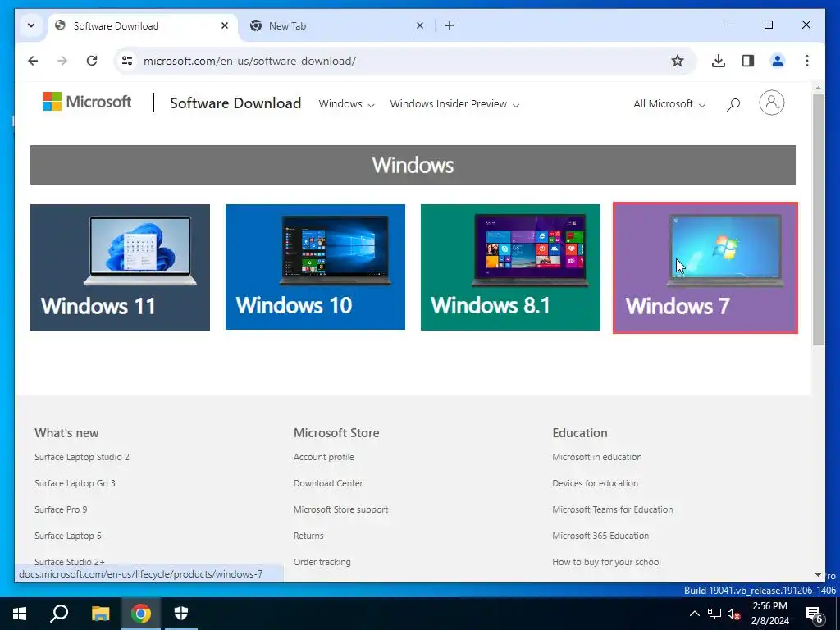Open Chrome three-dot menu
The width and height of the screenshot is (840, 630).
tap(807, 61)
